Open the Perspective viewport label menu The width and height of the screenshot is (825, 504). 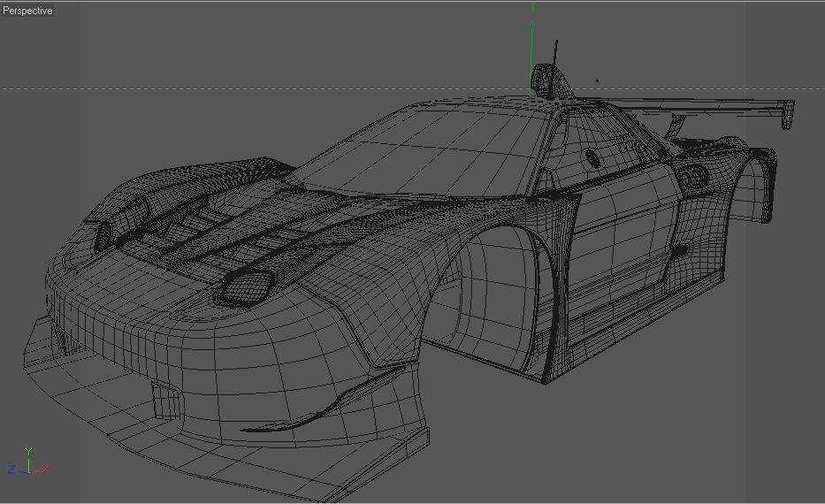click(27, 11)
